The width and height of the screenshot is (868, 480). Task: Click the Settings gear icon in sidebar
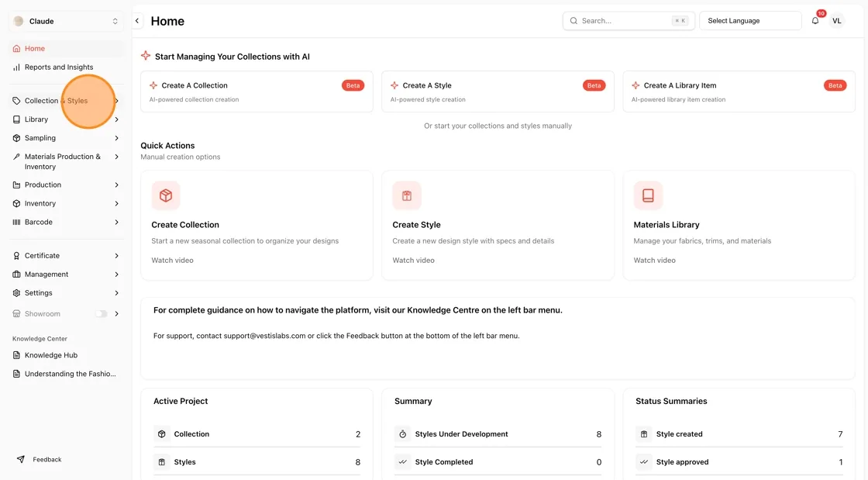point(16,293)
